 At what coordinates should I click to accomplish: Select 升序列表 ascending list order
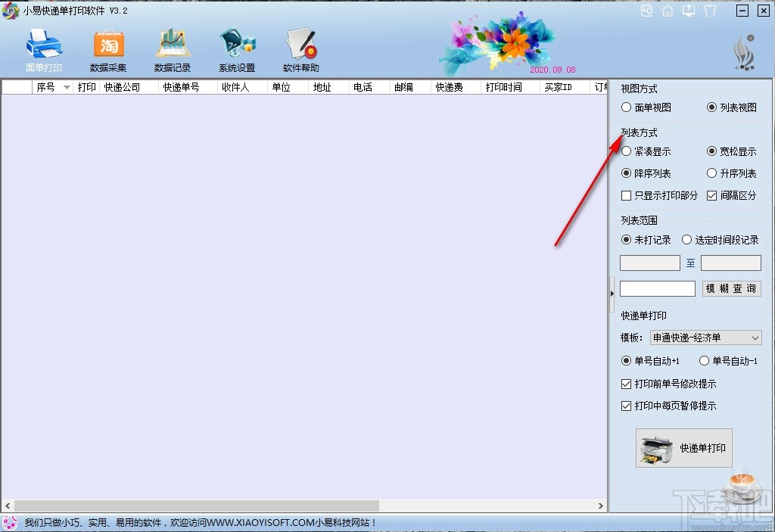point(711,173)
